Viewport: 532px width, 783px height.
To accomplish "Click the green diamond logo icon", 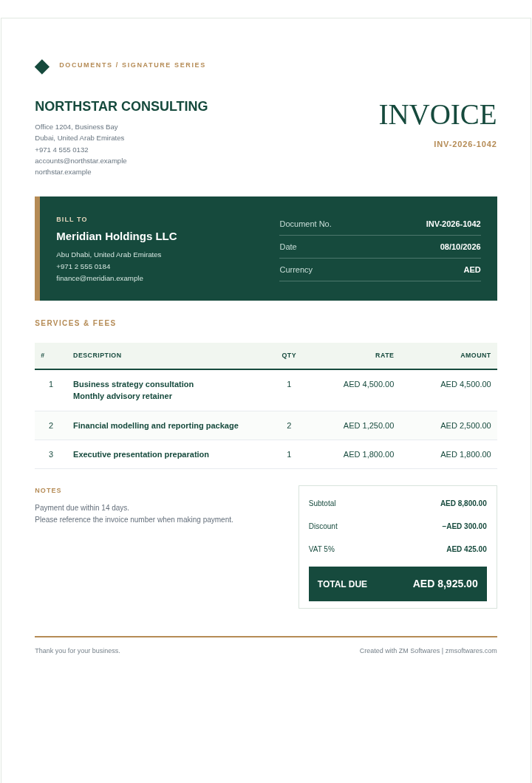I will tap(42, 66).
